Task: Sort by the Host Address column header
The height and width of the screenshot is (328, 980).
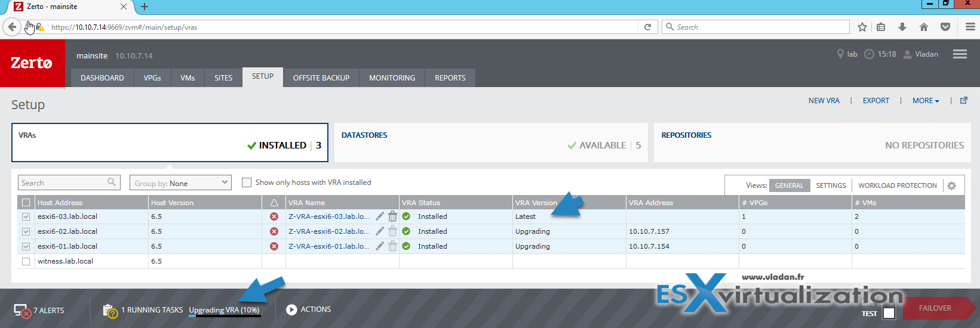Action: 60,203
